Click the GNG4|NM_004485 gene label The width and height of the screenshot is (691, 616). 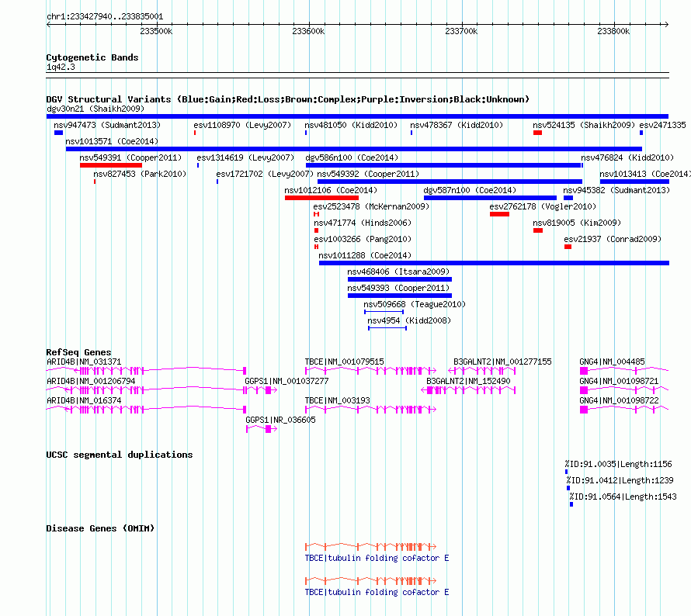(612, 362)
